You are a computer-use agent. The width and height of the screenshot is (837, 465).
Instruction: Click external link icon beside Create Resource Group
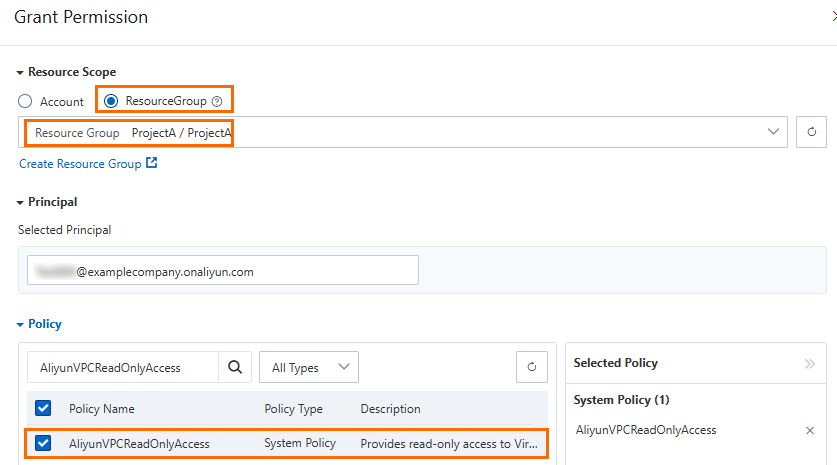click(152, 163)
